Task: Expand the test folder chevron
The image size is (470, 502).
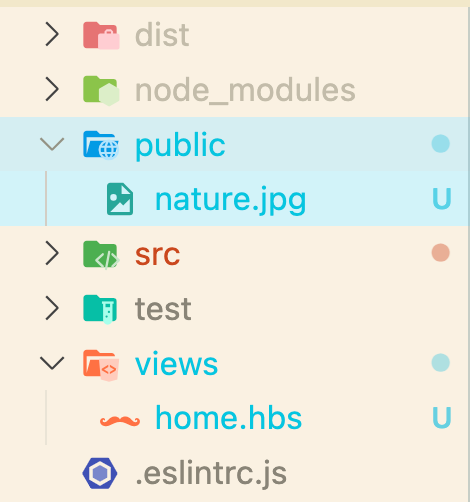Action: tap(52, 308)
